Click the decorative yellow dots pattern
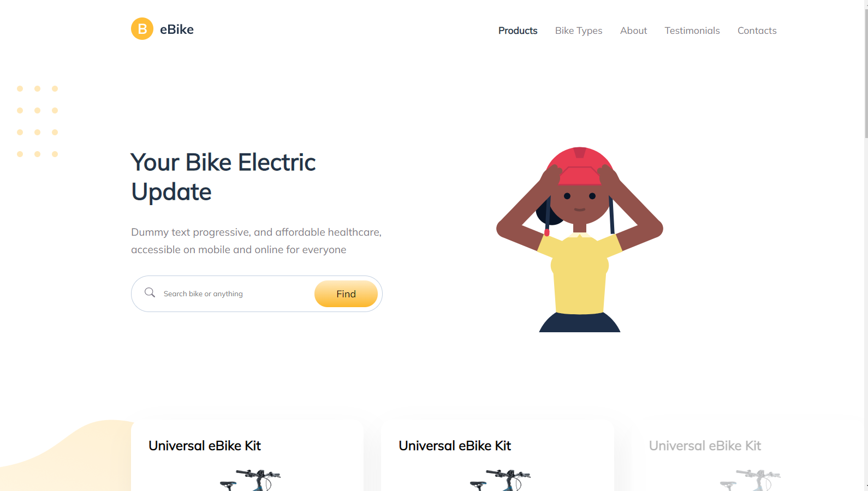Screen dimensions: 868x491 (37, 121)
